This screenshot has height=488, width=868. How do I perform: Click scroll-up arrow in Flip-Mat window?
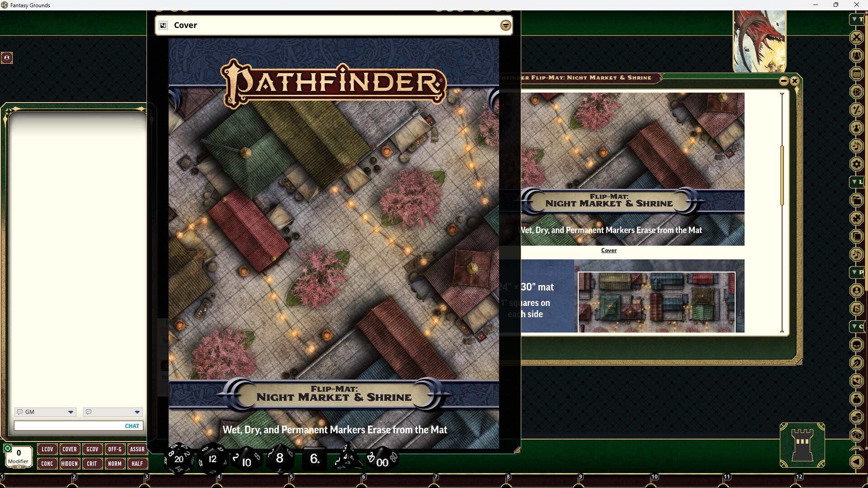[782, 94]
